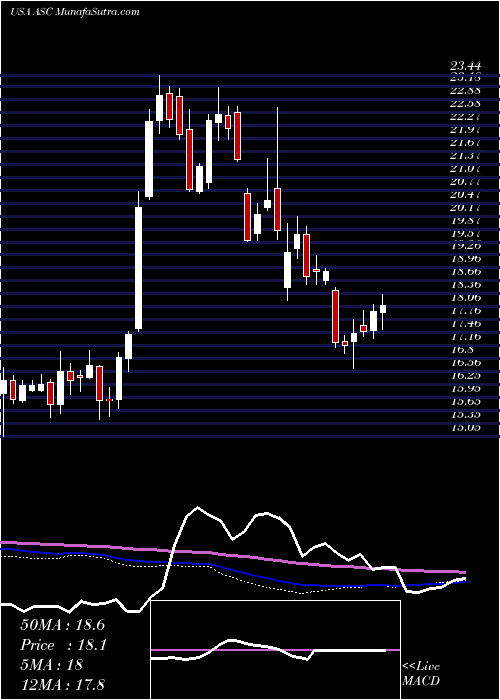Screen dimensions: 500x700
Task: Click the 22.88 price axis label
Action: point(466,91)
